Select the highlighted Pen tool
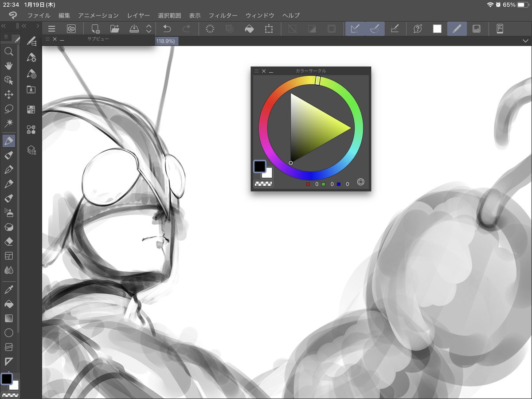 click(x=9, y=141)
